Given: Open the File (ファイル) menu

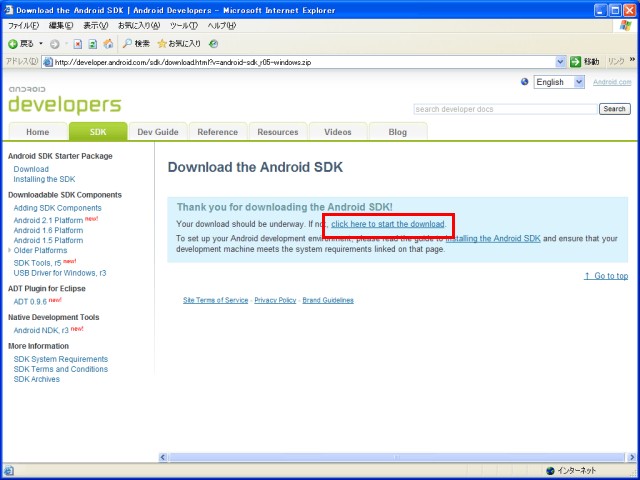Looking at the screenshot, I should point(23,26).
